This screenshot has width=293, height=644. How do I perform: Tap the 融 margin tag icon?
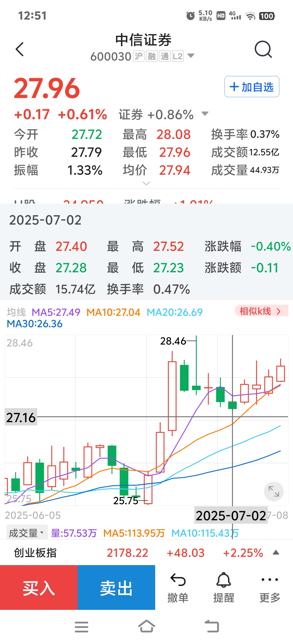click(152, 56)
